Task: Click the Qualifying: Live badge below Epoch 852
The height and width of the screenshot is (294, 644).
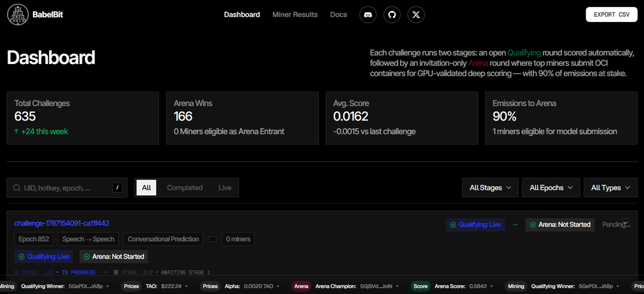Action: tap(45, 257)
